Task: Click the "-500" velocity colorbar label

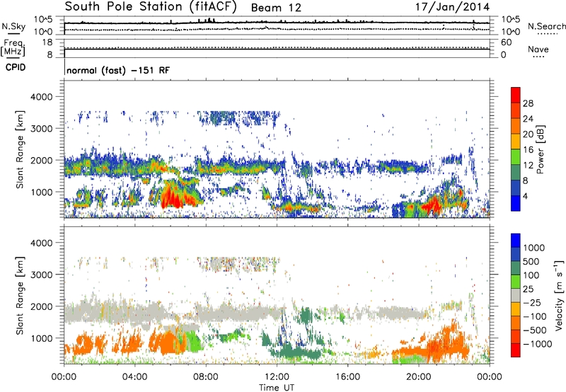Action: 535,330
